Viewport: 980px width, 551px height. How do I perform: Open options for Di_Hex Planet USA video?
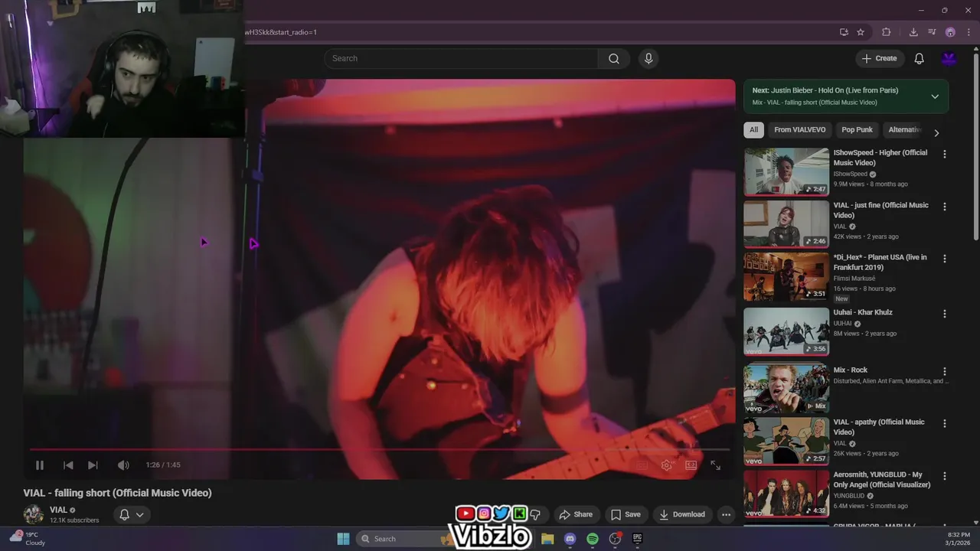[x=944, y=259]
